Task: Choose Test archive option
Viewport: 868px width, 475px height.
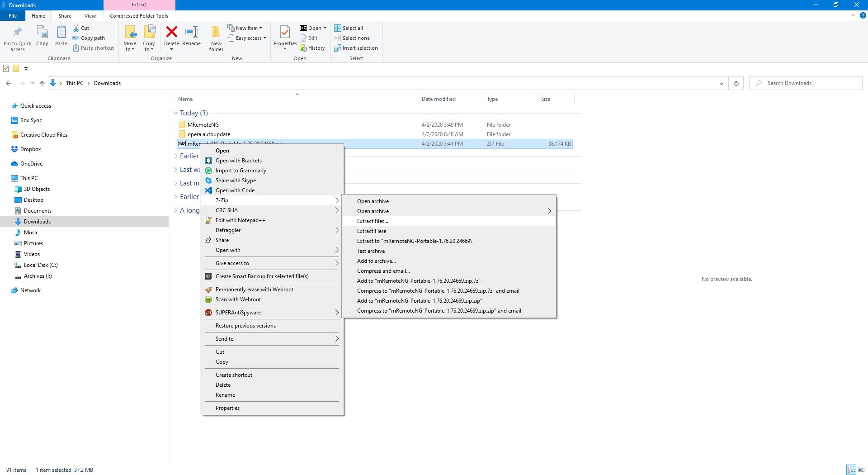Action: [x=448, y=251]
